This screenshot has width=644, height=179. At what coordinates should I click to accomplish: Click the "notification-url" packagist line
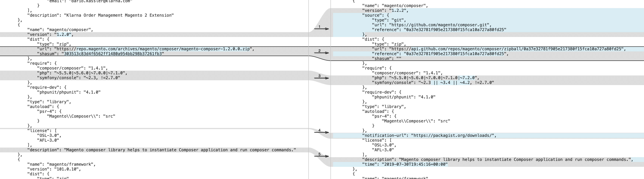coord(429,135)
